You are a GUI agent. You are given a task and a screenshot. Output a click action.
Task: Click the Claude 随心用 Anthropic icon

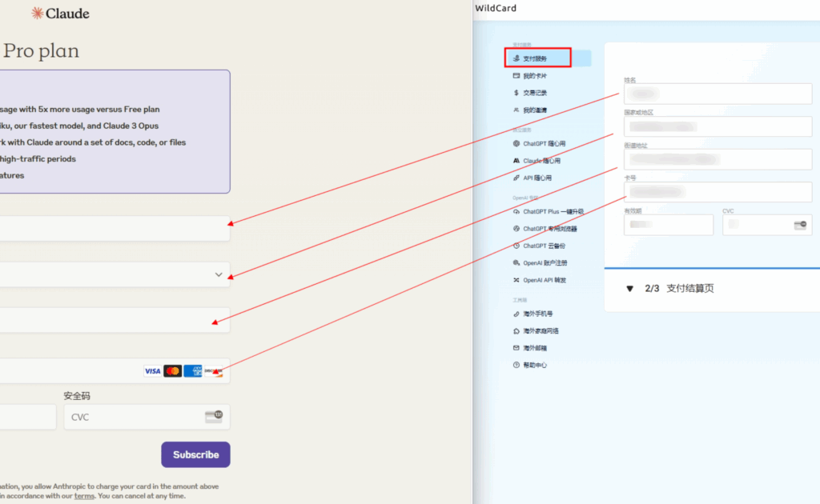coord(517,161)
